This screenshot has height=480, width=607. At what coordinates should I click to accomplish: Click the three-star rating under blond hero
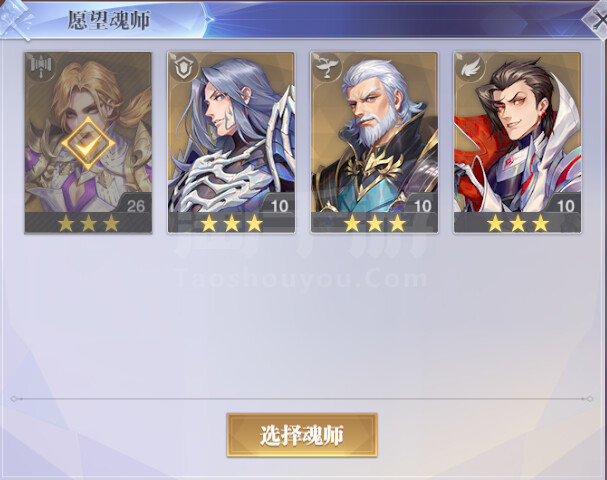pos(88,223)
